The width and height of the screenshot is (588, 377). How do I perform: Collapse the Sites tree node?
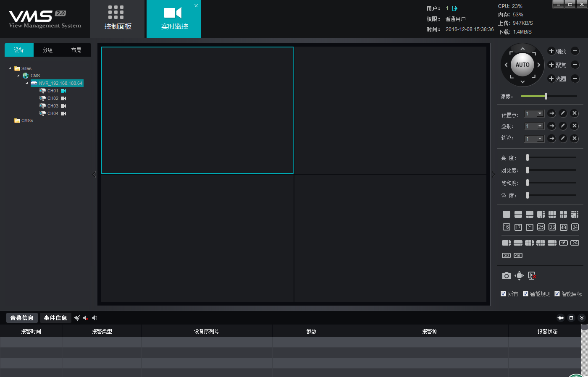10,68
